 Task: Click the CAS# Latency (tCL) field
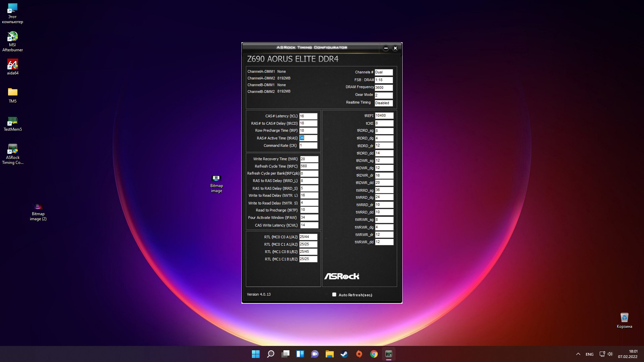[x=308, y=116]
